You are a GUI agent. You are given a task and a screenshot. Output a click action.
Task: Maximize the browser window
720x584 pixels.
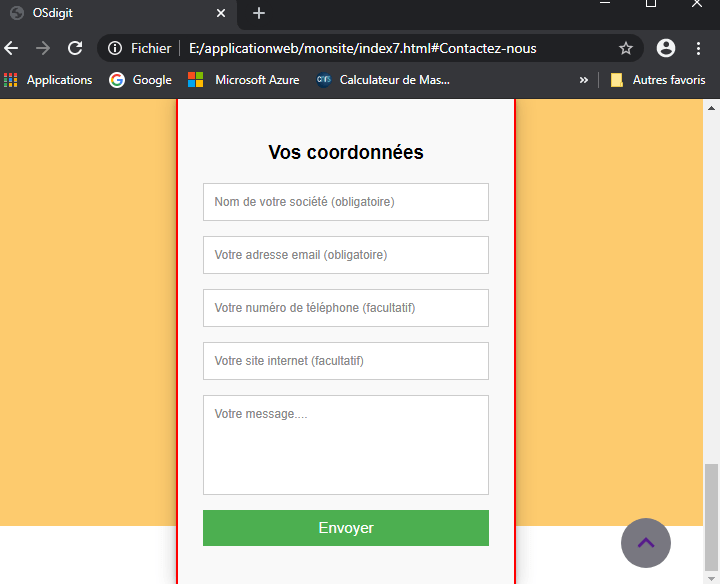(x=651, y=3)
